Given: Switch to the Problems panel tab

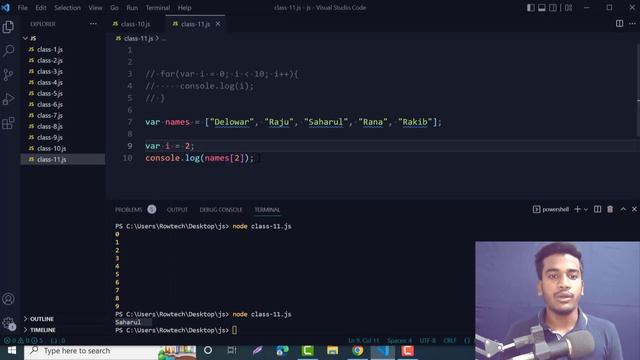Looking at the screenshot, I should (135, 209).
